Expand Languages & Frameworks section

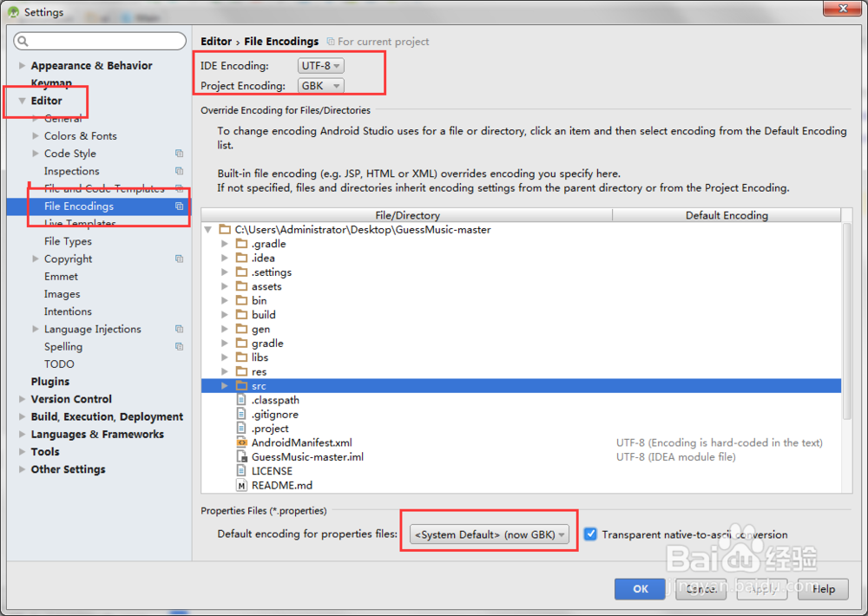[x=23, y=434]
